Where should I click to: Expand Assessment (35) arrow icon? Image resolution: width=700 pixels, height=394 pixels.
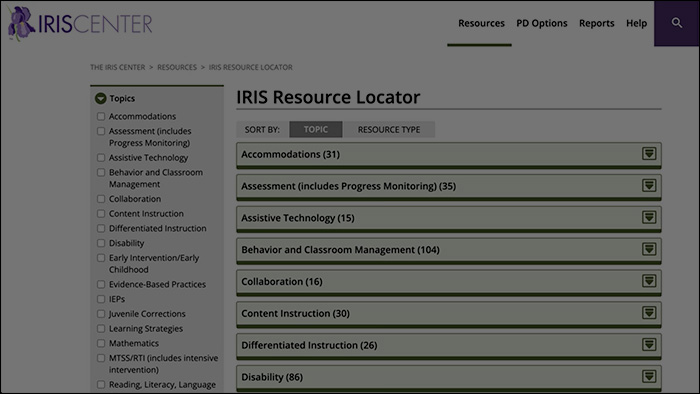point(649,185)
